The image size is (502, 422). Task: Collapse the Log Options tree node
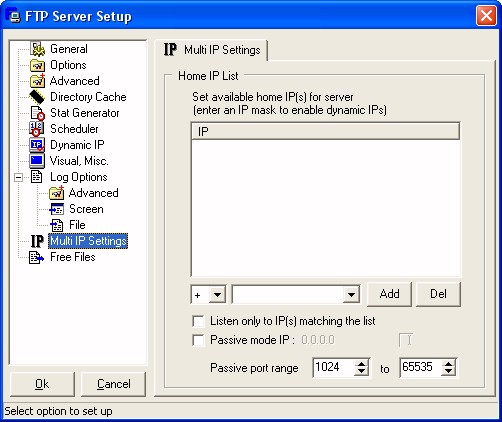click(x=19, y=177)
